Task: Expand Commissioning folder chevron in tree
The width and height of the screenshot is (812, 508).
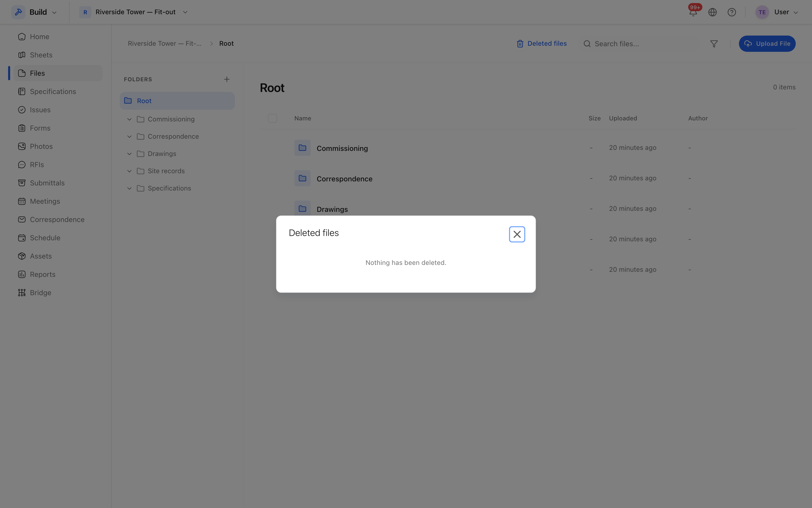Action: (129, 119)
